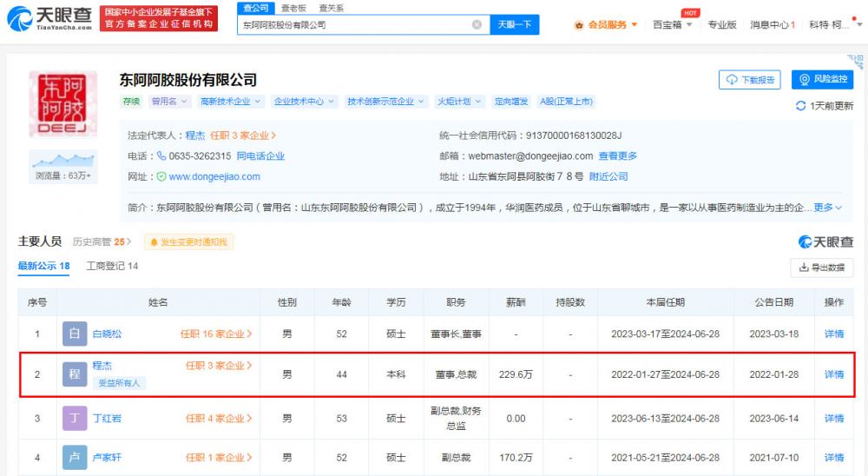Expand the 企业技术中心 tag
Viewport: 868px width, 476px height.
[304, 102]
